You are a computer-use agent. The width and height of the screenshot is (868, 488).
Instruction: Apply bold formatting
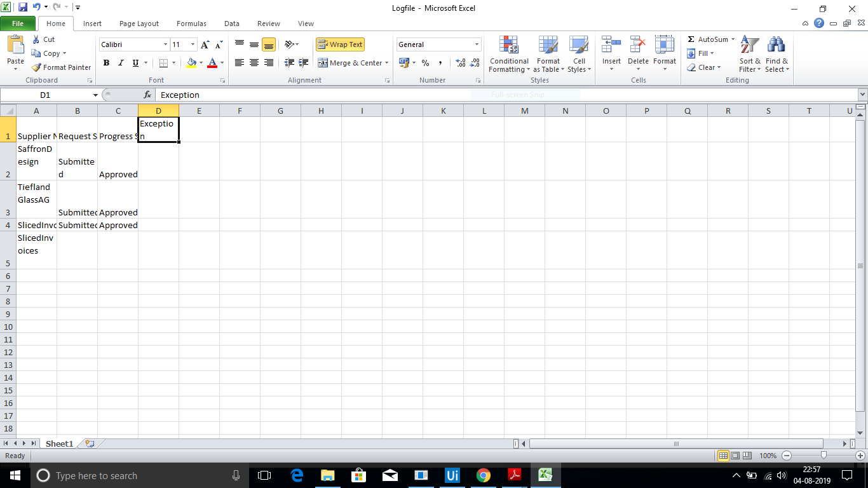[x=106, y=63]
